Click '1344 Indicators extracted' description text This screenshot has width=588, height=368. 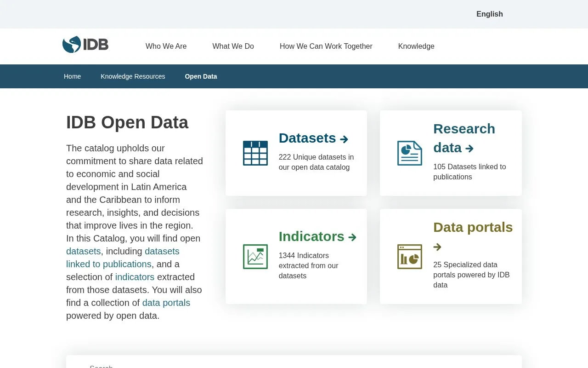pyautogui.click(x=308, y=265)
